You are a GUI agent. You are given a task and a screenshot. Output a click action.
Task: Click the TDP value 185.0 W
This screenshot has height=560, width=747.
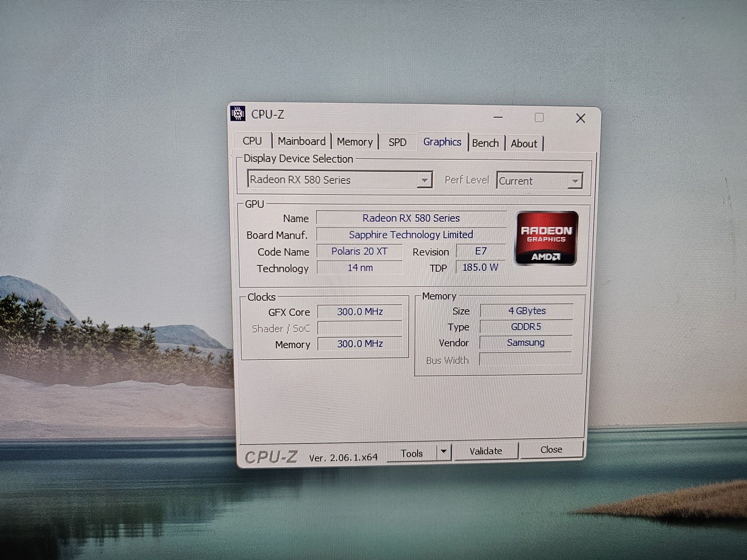point(480,267)
